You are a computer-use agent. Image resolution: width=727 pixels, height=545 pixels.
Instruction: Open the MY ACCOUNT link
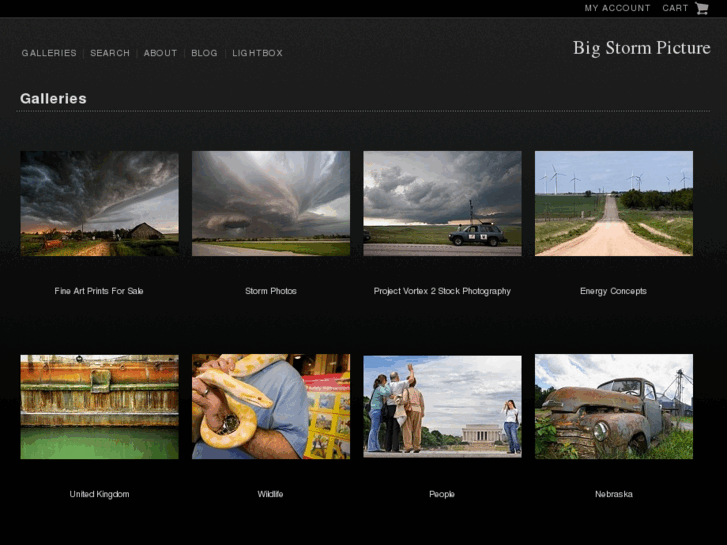point(617,8)
